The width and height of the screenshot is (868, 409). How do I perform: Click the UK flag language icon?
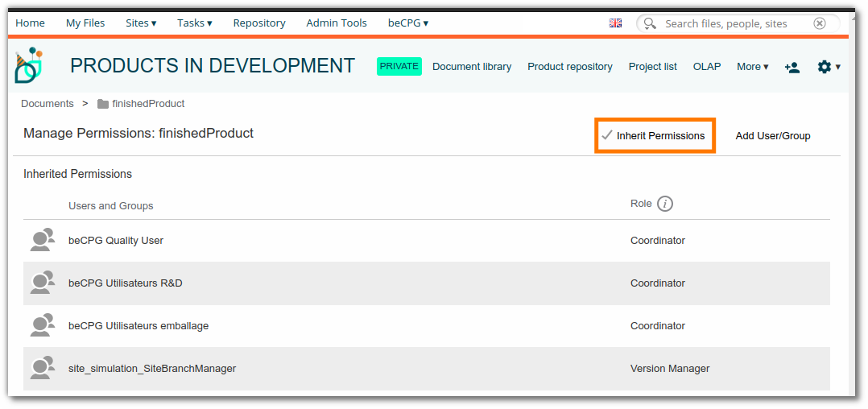pyautogui.click(x=615, y=23)
